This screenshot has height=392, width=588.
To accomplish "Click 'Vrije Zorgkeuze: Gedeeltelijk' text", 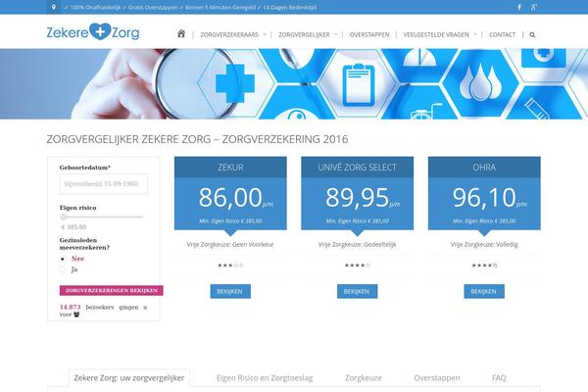I will pyautogui.click(x=357, y=245).
